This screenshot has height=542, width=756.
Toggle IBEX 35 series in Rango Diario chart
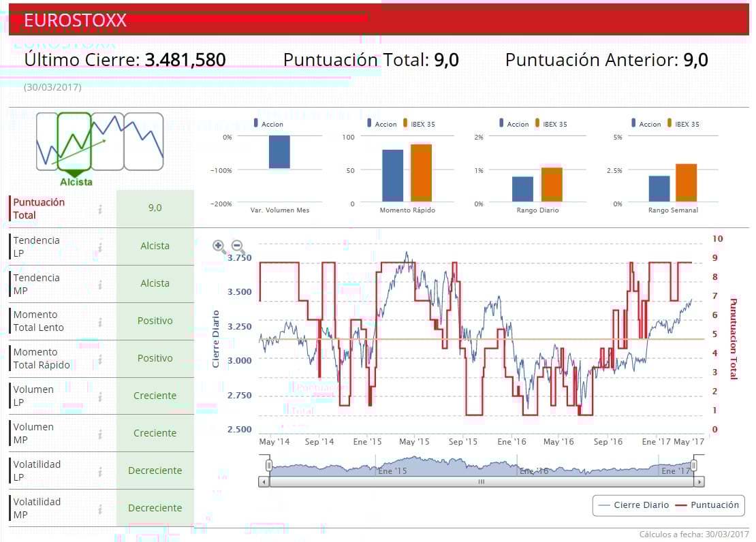click(551, 124)
